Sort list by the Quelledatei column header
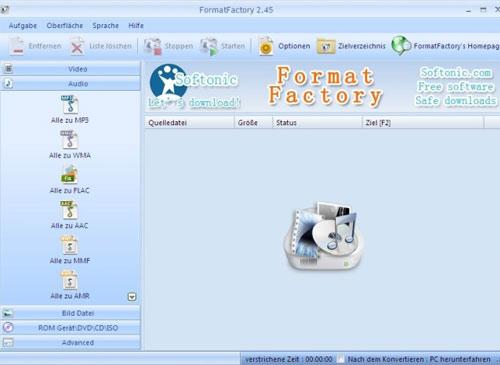The width and height of the screenshot is (500, 365). pyautogui.click(x=190, y=123)
